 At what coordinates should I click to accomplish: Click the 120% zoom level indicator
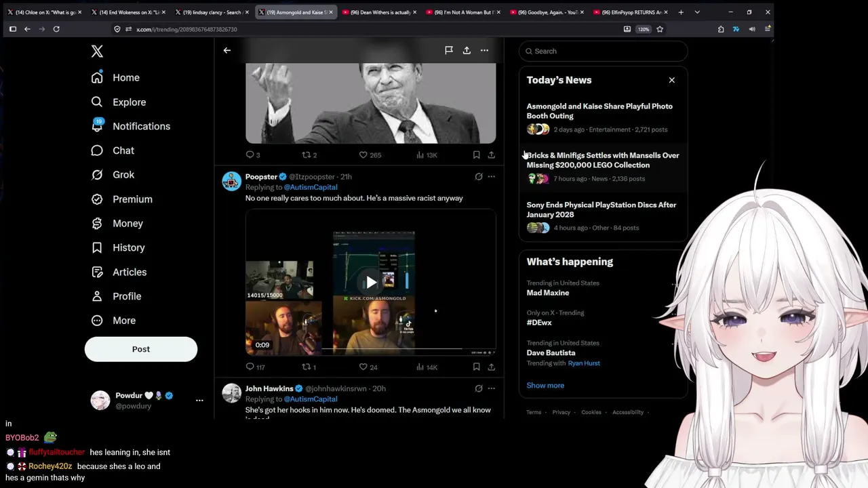click(644, 29)
